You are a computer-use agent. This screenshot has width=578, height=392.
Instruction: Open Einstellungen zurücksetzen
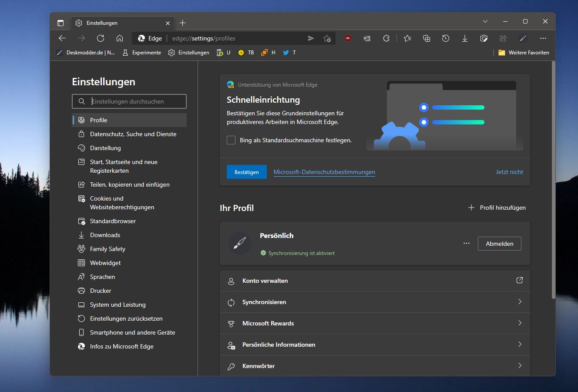point(129,318)
